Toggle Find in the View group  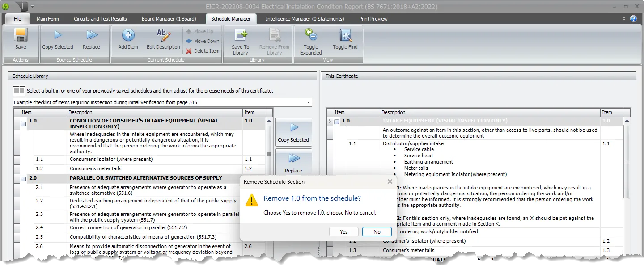345,39
